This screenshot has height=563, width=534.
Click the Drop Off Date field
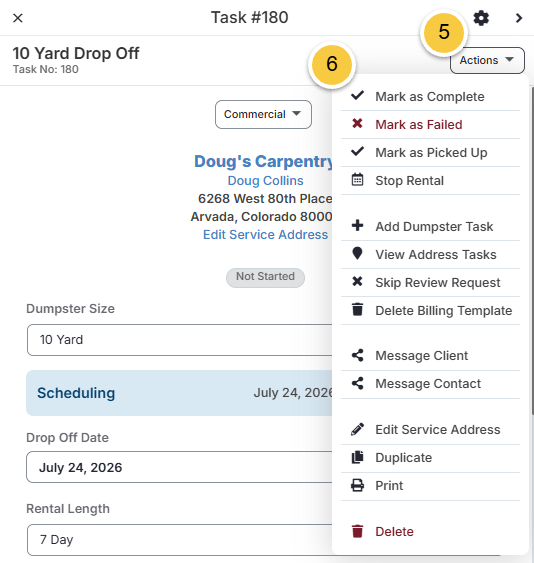pos(180,467)
